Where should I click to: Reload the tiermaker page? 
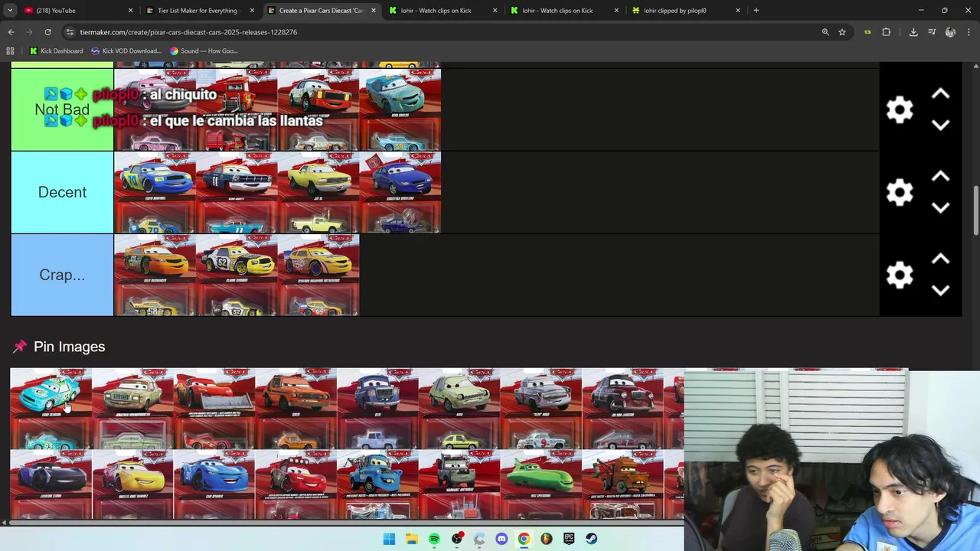point(47,32)
